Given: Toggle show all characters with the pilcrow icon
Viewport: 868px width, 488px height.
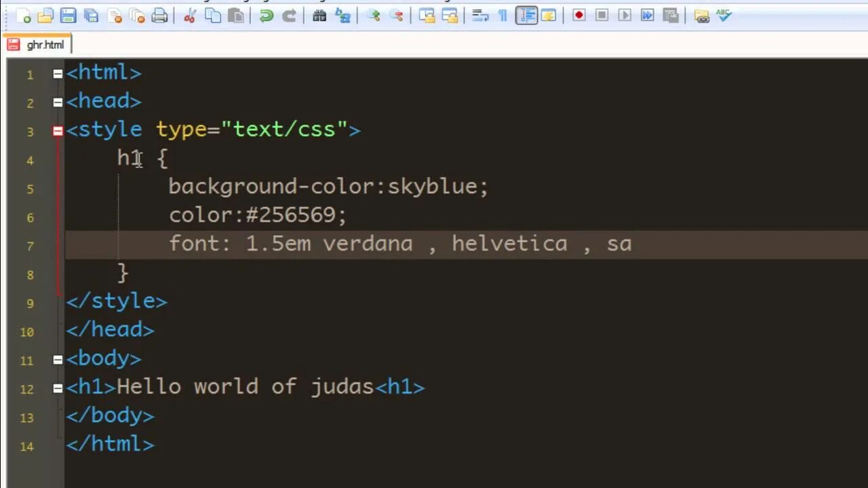Looking at the screenshot, I should [x=502, y=16].
